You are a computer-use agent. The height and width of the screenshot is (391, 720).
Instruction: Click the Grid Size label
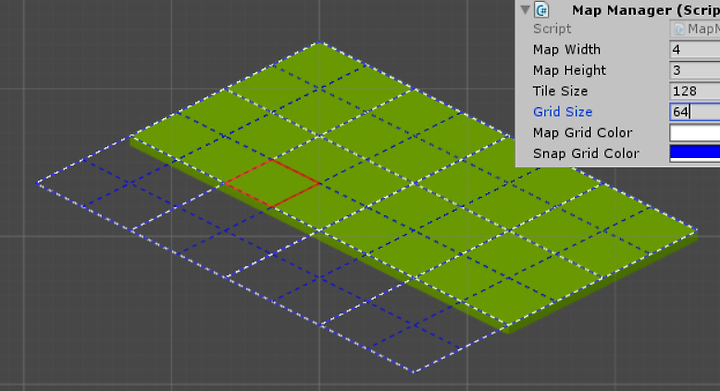coord(562,112)
